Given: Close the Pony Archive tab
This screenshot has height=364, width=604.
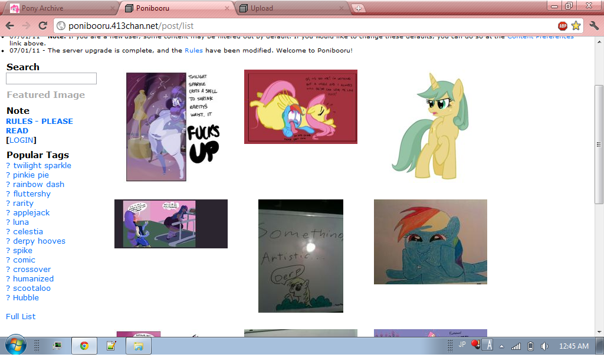Looking at the screenshot, I should click(113, 8).
